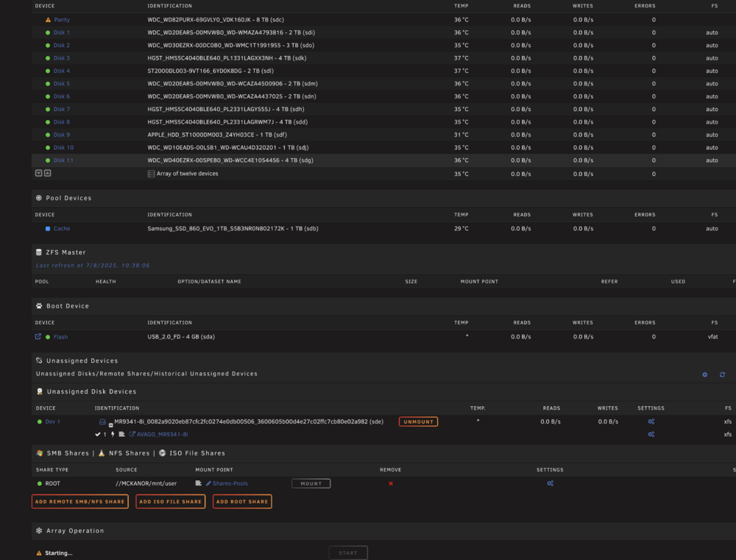
Task: Click the green status dot of Disk 11
Action: [48, 160]
